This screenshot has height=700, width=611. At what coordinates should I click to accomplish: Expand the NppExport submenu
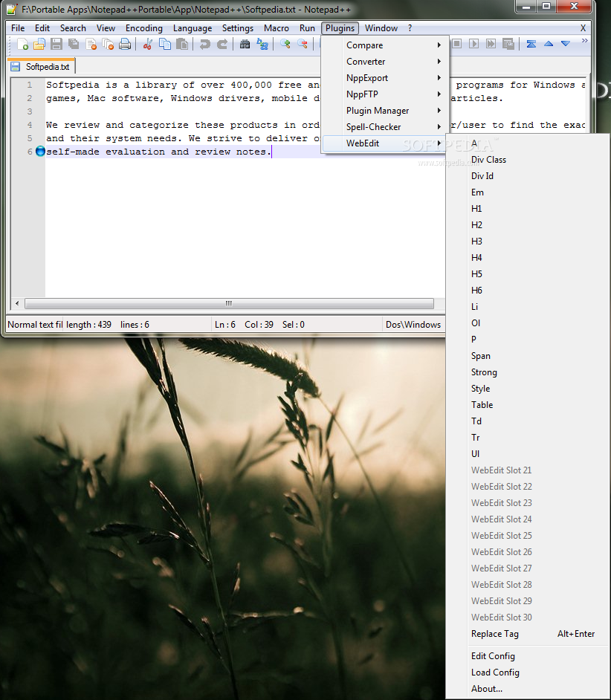tap(385, 78)
